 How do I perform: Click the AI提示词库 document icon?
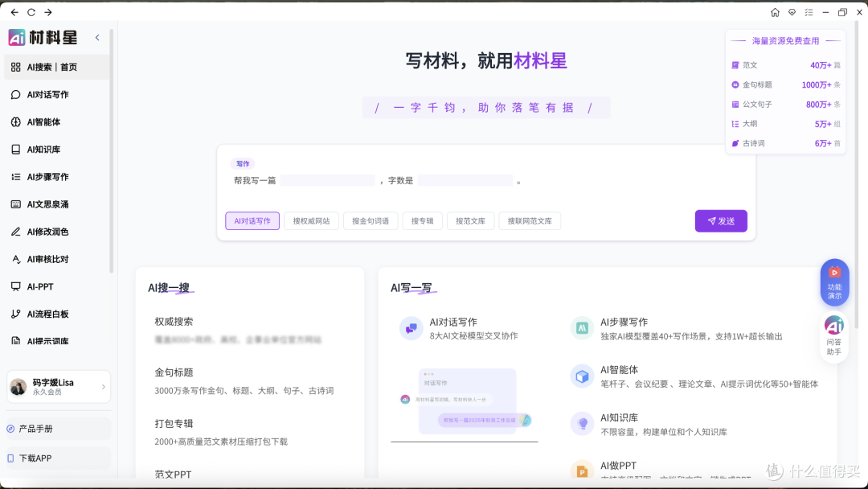pos(15,341)
